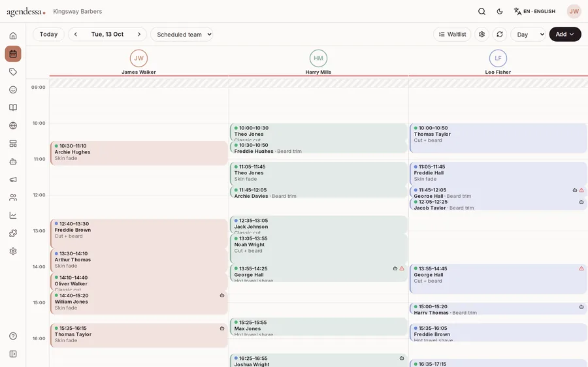Click warning triangle on George Hall Hot towel shave

pyautogui.click(x=402, y=268)
